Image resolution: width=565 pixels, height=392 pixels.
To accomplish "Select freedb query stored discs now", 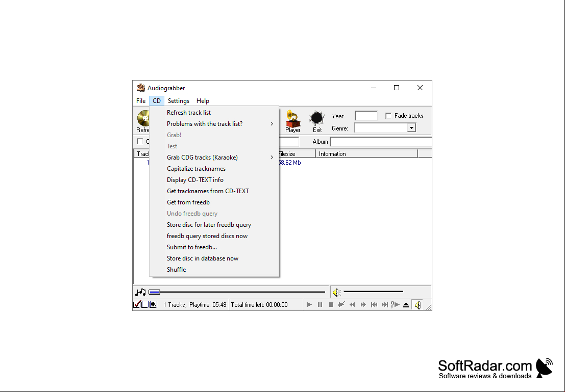I will (x=214, y=236).
